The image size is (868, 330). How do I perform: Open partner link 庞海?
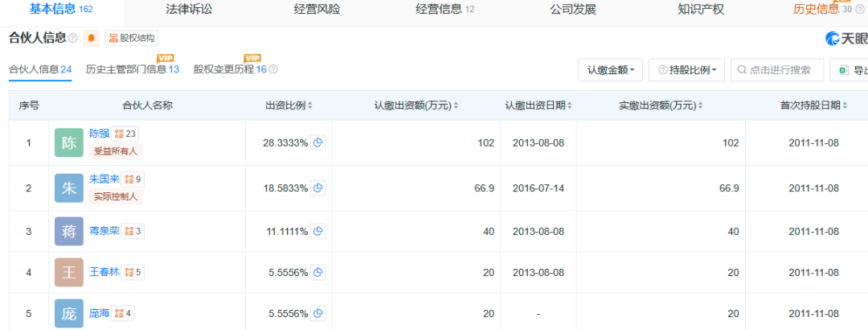point(99,313)
